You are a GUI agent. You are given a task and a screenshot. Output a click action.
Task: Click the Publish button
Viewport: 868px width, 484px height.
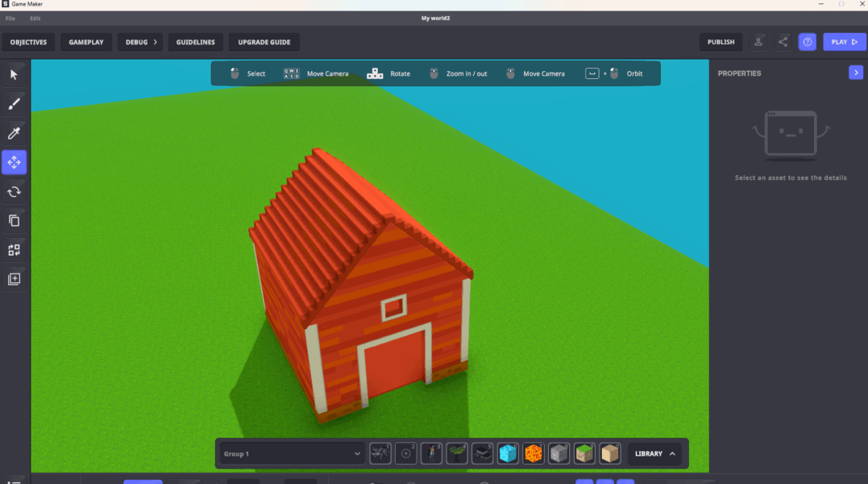tap(721, 42)
